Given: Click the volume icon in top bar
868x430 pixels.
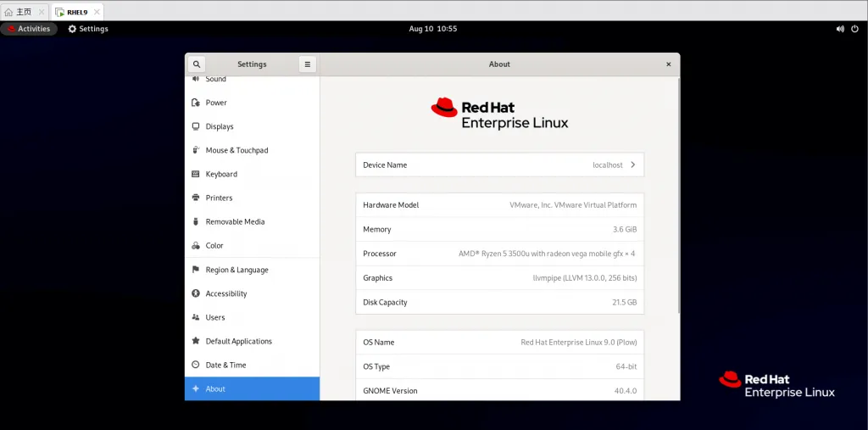Looking at the screenshot, I should tap(840, 29).
